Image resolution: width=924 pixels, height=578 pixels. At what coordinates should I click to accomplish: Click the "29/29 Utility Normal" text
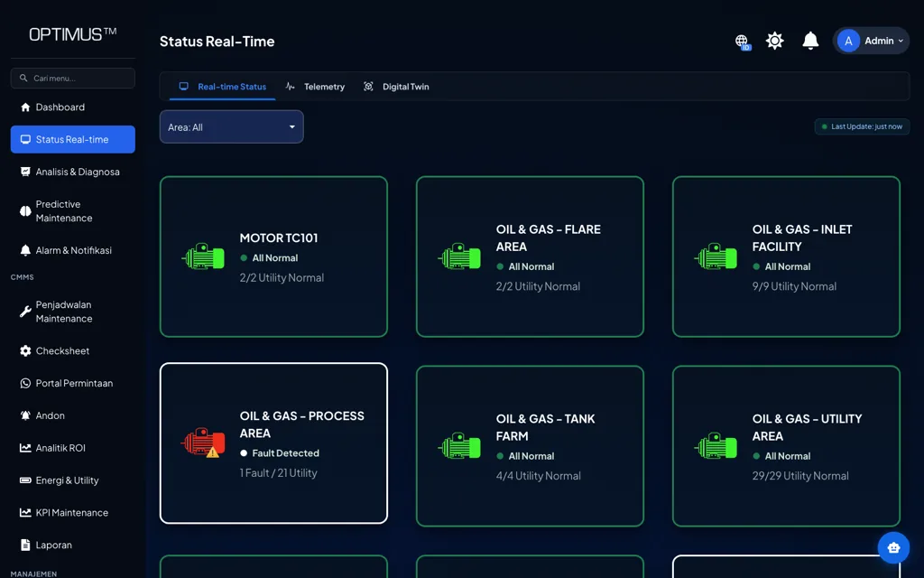coord(800,476)
